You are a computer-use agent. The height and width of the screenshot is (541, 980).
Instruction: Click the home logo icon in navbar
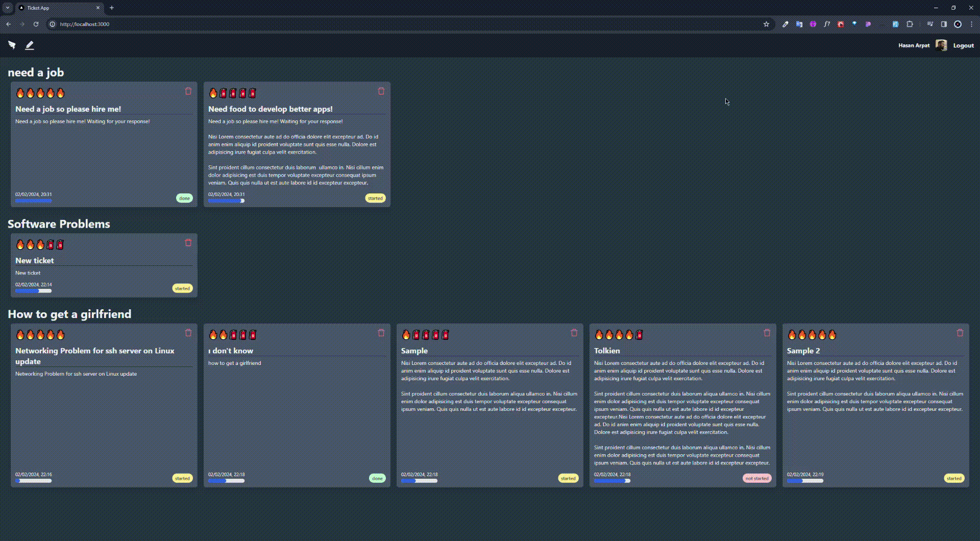click(12, 45)
